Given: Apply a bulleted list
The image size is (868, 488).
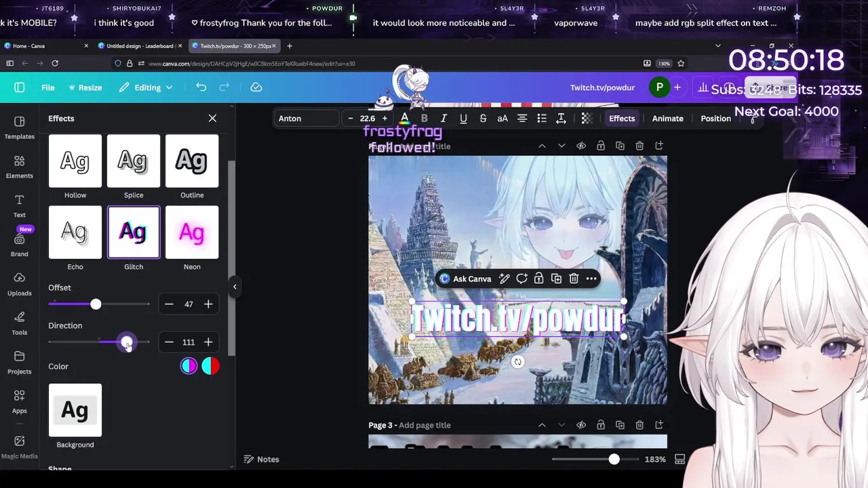Looking at the screenshot, I should tap(542, 119).
